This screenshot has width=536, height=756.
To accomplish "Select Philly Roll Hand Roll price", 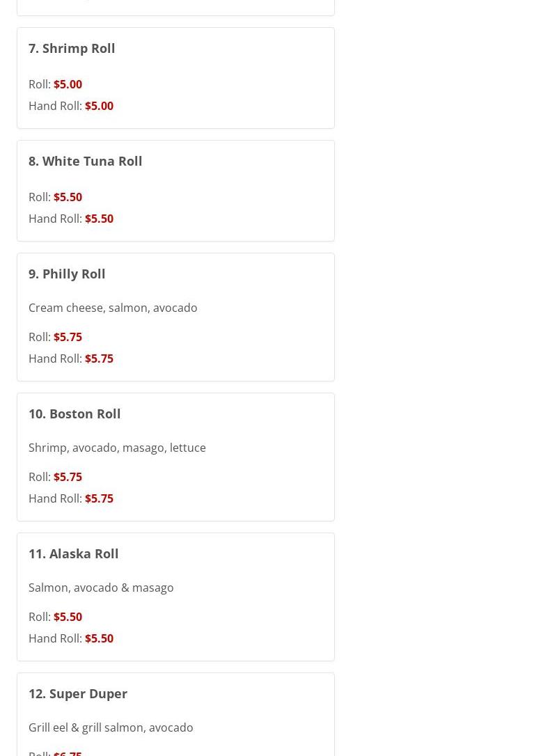I will tap(99, 359).
